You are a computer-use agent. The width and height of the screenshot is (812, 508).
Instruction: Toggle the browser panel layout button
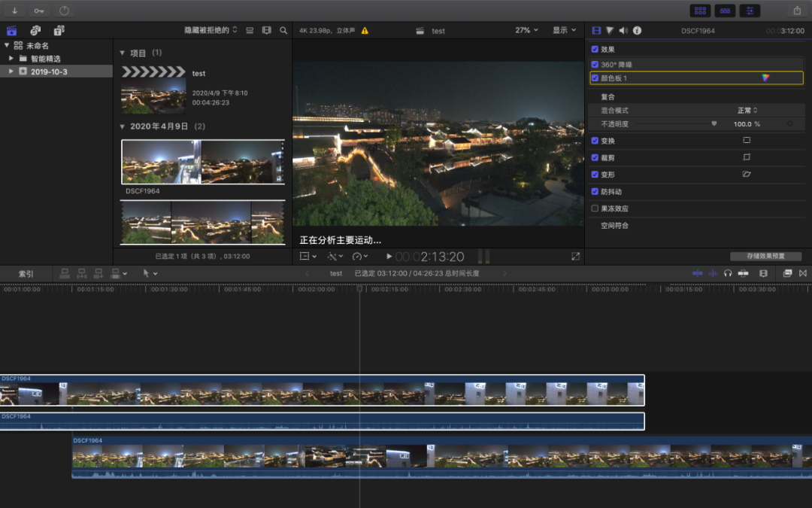[x=700, y=11]
